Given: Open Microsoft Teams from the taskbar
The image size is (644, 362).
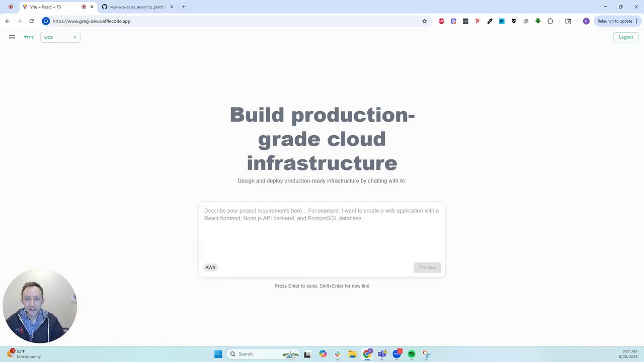Looking at the screenshot, I should click(x=382, y=354).
